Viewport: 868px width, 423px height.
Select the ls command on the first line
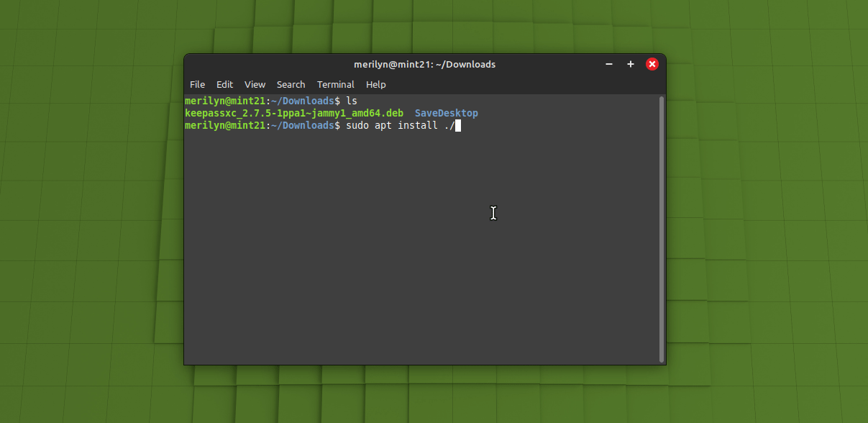click(x=352, y=101)
